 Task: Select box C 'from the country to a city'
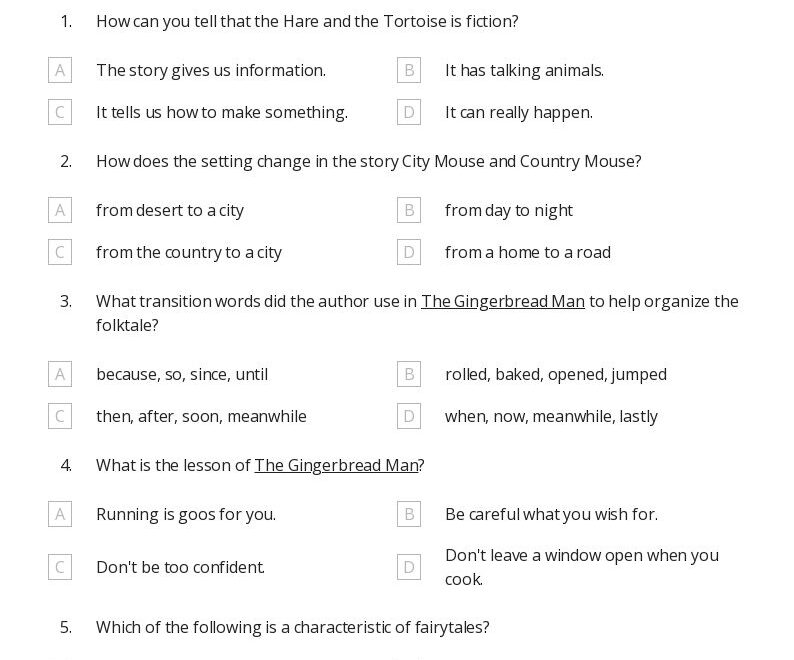[60, 252]
